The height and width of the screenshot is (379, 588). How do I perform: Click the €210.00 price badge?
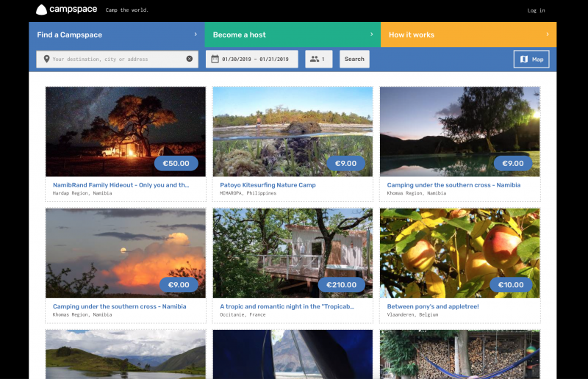point(342,285)
